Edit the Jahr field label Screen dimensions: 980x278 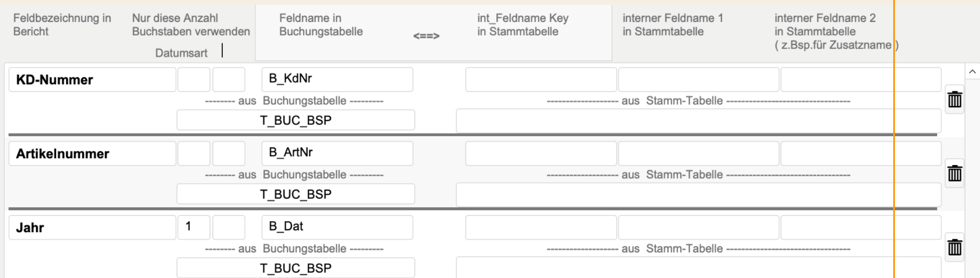(x=92, y=228)
